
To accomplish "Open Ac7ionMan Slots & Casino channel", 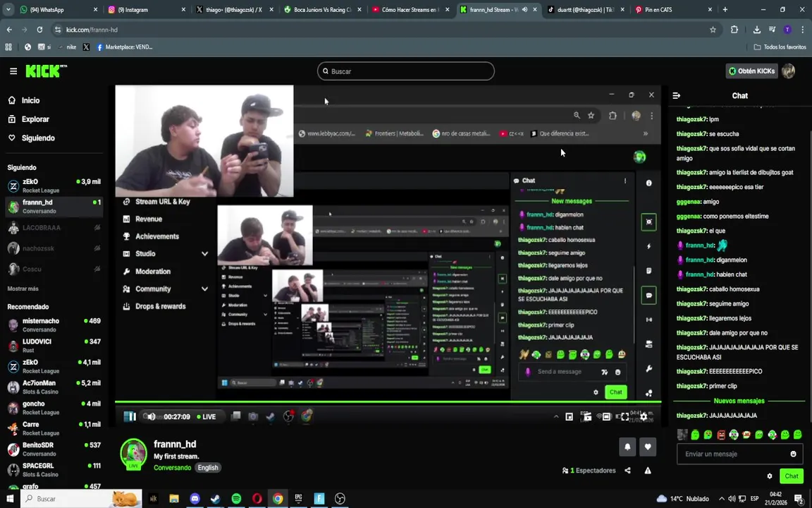I will 54,387.
